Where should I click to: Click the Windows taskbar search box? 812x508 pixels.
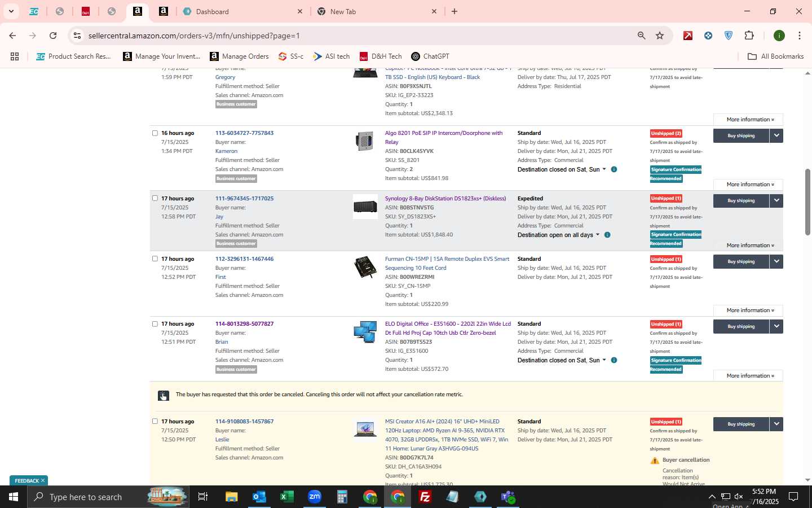[107, 497]
